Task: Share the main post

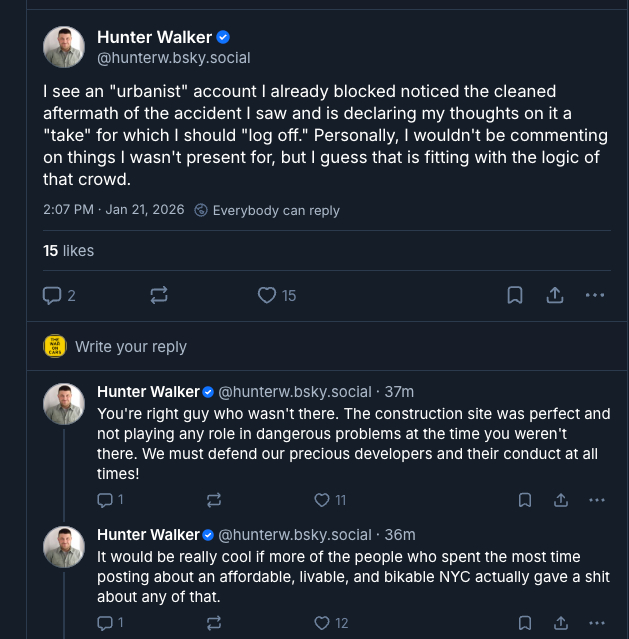Action: pos(554,295)
